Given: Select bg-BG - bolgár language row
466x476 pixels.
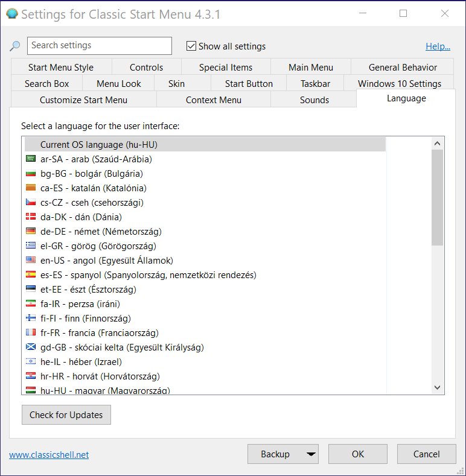Looking at the screenshot, I should [205, 173].
